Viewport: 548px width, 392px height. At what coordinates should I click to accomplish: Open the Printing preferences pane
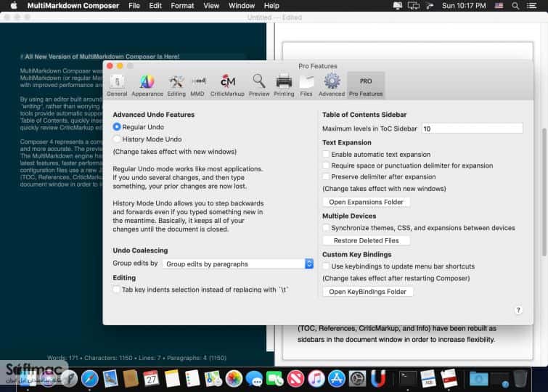(x=284, y=86)
